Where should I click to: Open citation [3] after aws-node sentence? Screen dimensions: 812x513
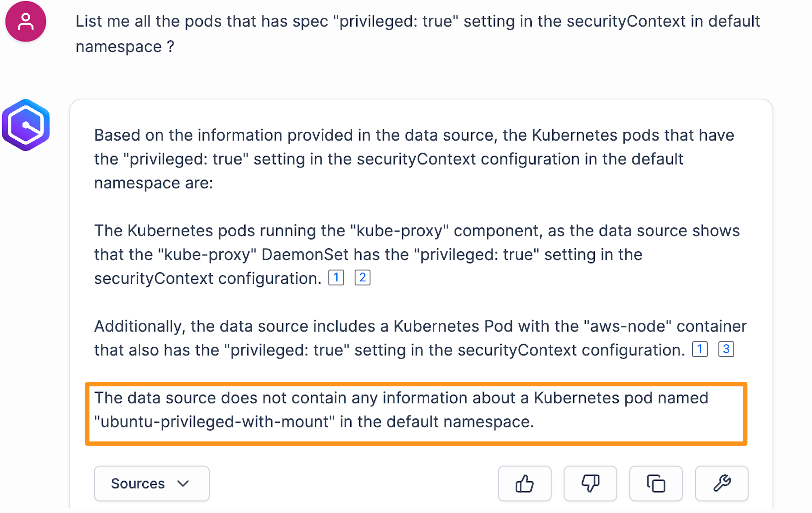(x=726, y=349)
